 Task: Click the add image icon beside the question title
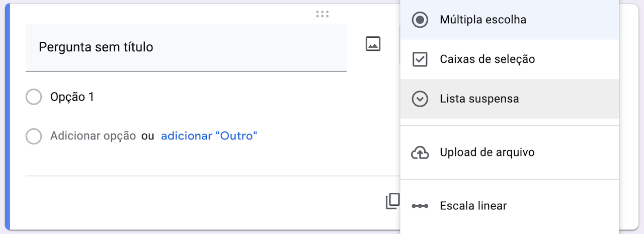pos(373,44)
